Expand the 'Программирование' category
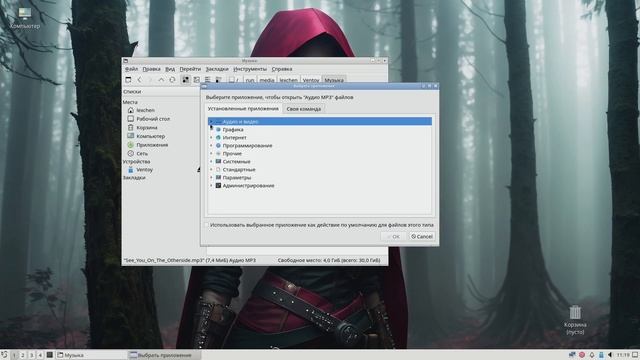640x360 pixels. click(211, 145)
